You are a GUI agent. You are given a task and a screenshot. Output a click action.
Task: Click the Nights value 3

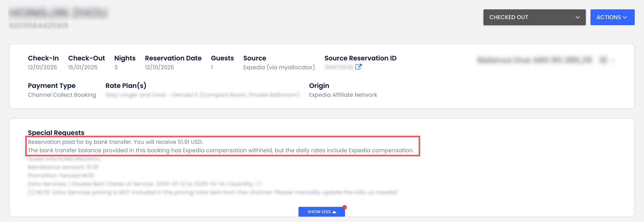pos(116,67)
